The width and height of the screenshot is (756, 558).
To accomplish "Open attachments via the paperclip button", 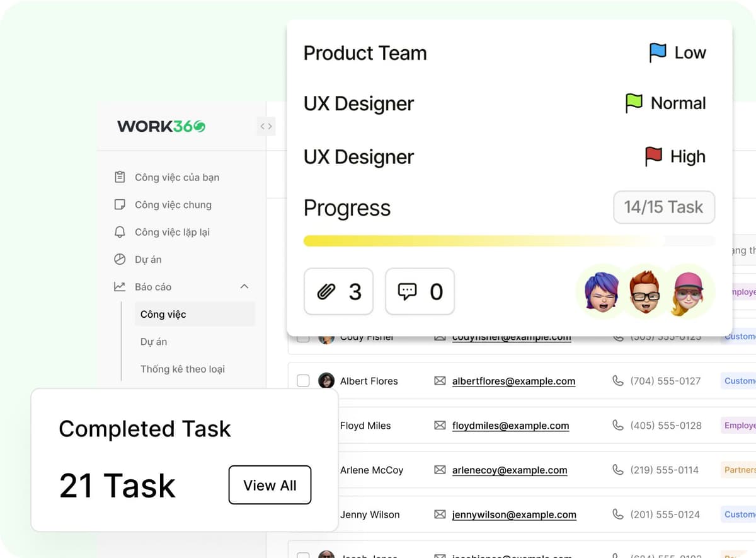I will click(338, 291).
